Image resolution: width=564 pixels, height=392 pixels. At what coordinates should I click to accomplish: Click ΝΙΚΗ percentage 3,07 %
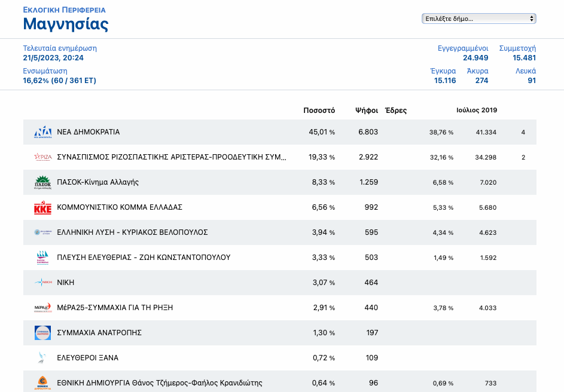324,283
